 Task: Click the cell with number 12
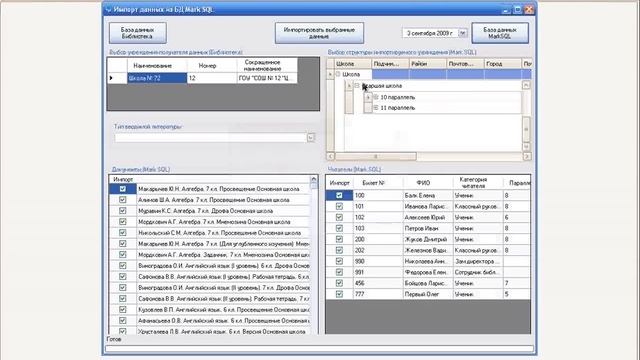(212, 78)
